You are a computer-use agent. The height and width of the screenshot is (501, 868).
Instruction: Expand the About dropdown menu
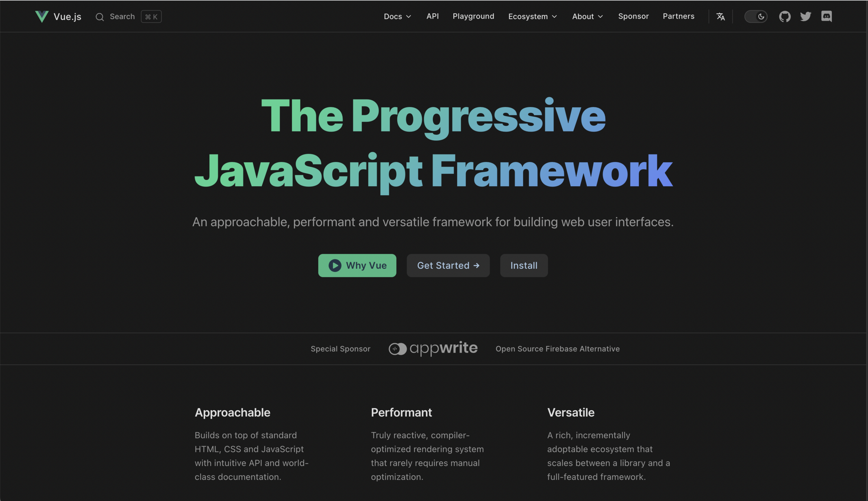[x=587, y=16]
